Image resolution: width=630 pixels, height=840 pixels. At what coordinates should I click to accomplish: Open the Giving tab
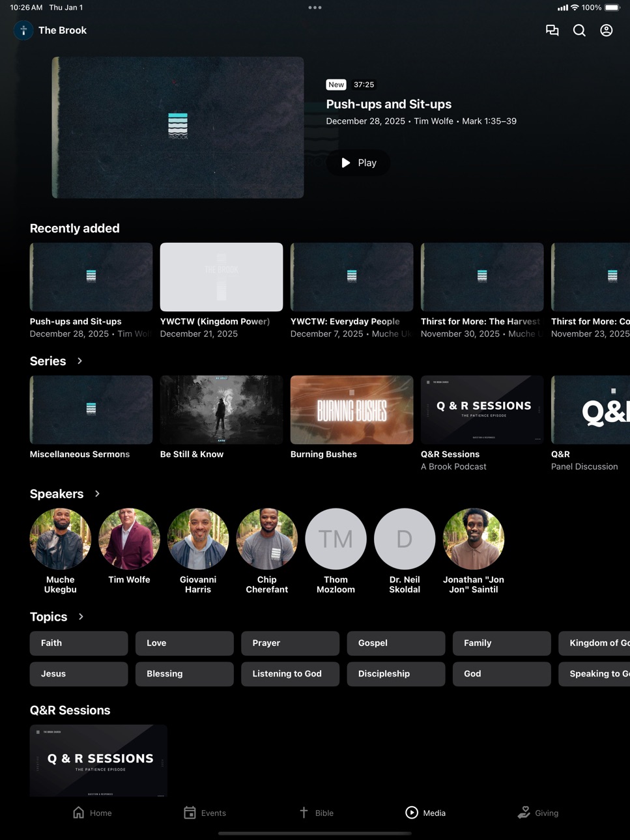point(537,813)
